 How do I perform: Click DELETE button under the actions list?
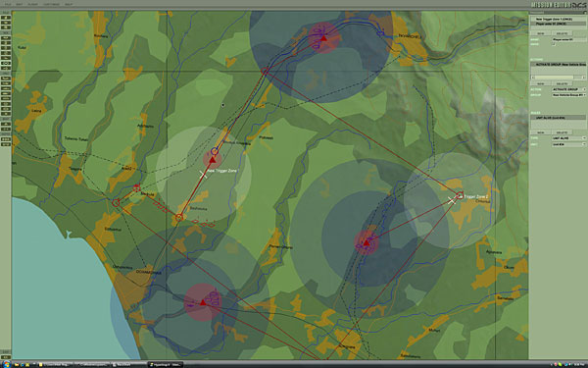pyautogui.click(x=562, y=83)
